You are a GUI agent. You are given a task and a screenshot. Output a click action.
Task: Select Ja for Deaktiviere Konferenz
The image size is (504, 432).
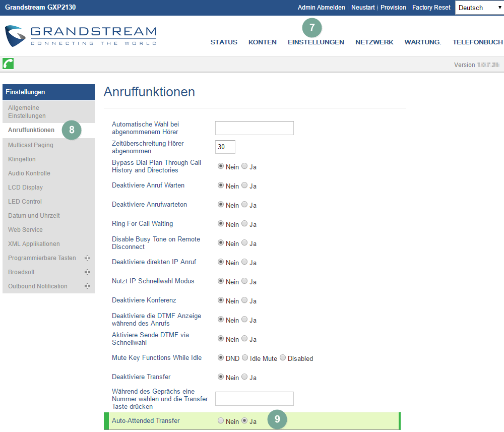tap(244, 300)
